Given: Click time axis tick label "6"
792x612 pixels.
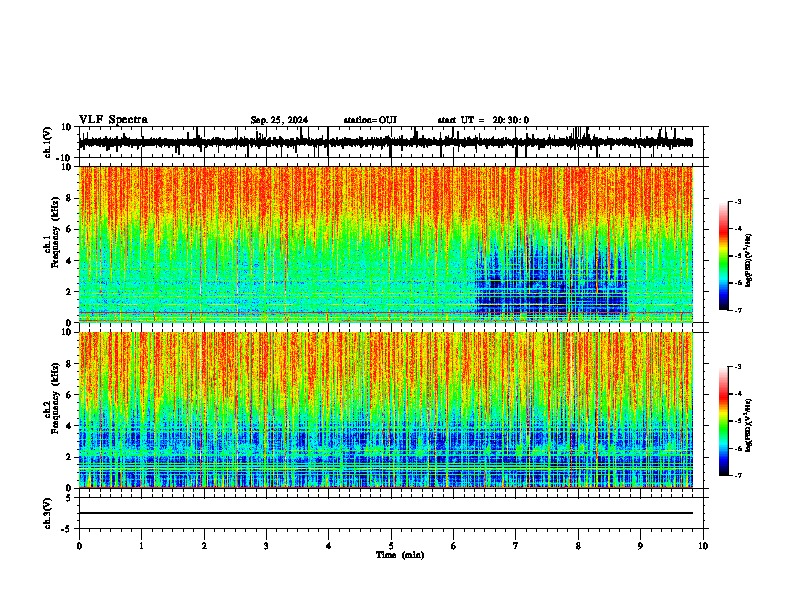Looking at the screenshot, I should [x=453, y=546].
